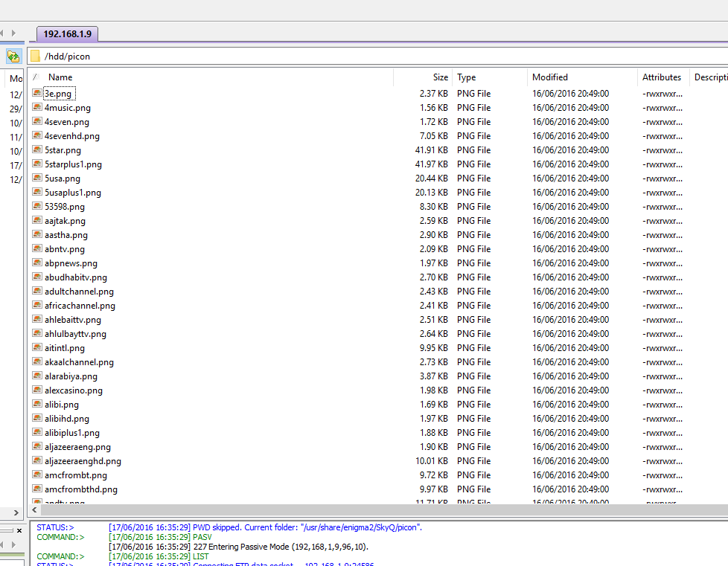
Task: Click right scroll arrow of left pane
Action: (x=16, y=512)
